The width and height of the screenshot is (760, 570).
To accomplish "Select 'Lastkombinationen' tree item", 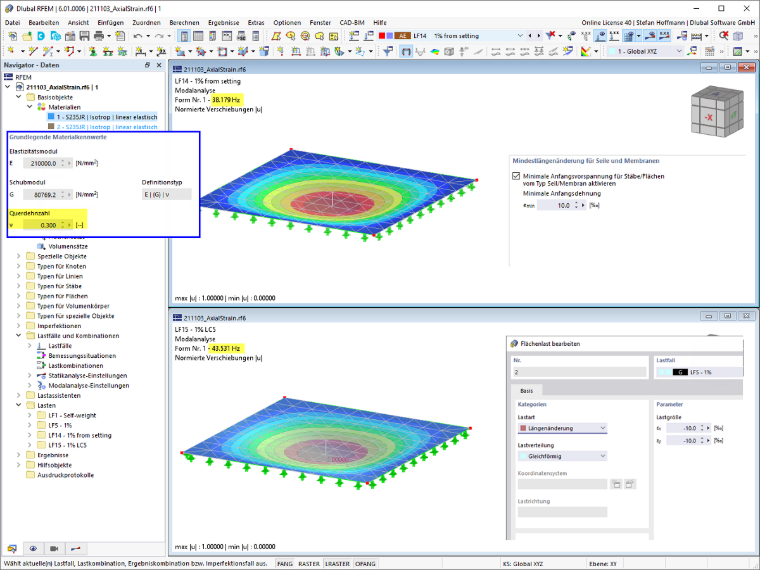I will [x=76, y=366].
